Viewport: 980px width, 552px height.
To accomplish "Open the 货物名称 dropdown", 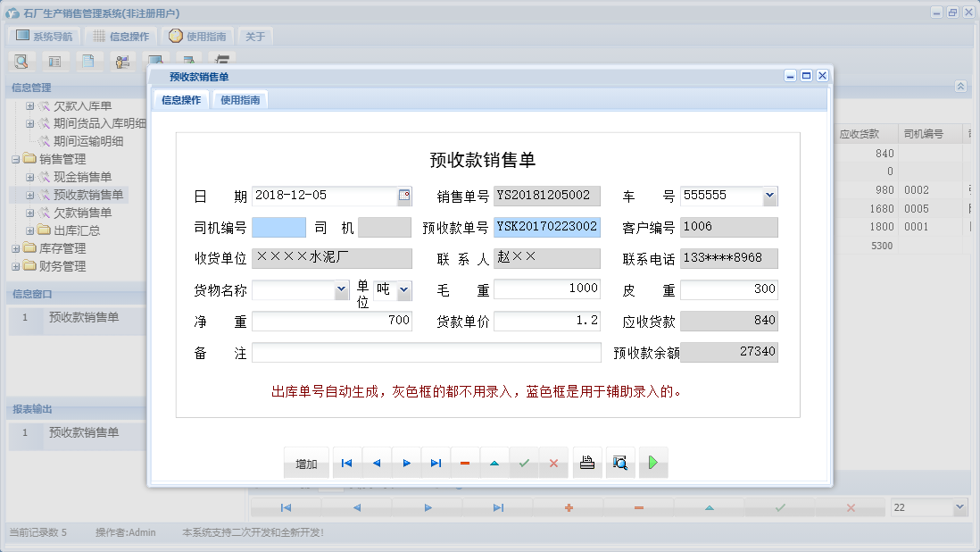I will point(341,290).
